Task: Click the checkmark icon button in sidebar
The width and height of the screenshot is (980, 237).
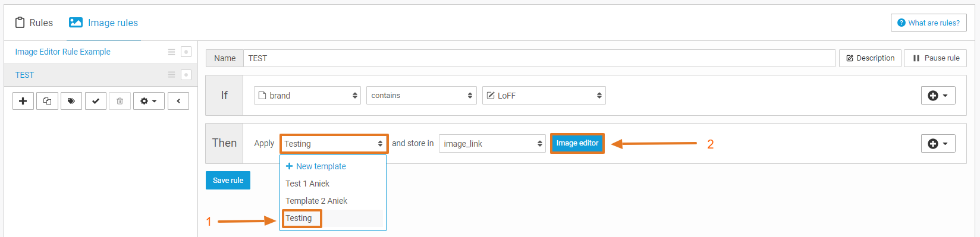Action: pyautogui.click(x=95, y=101)
